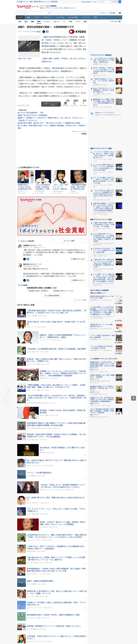138x644 pixels.
Task: Click the 写真 SANAE TOKEN caption link
Action: (64, 60)
